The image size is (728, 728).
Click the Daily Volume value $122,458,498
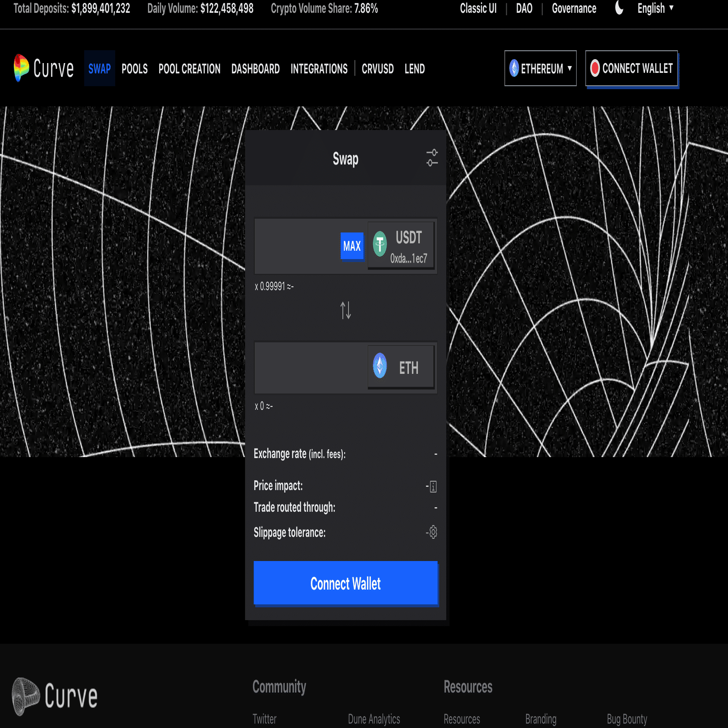(227, 8)
